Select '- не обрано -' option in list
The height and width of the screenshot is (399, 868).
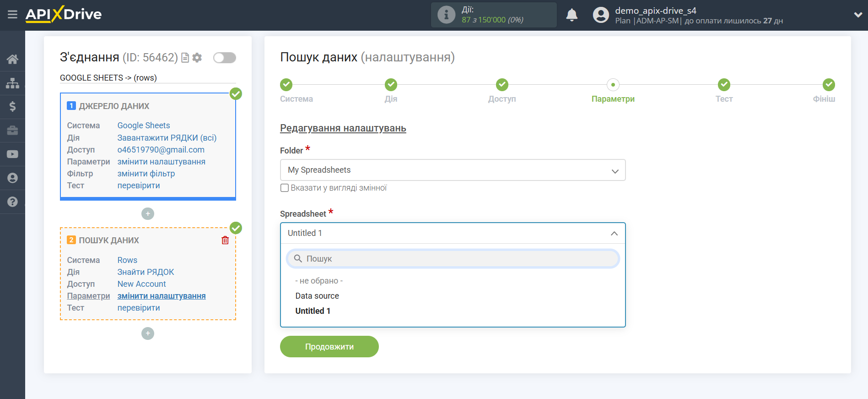319,281
